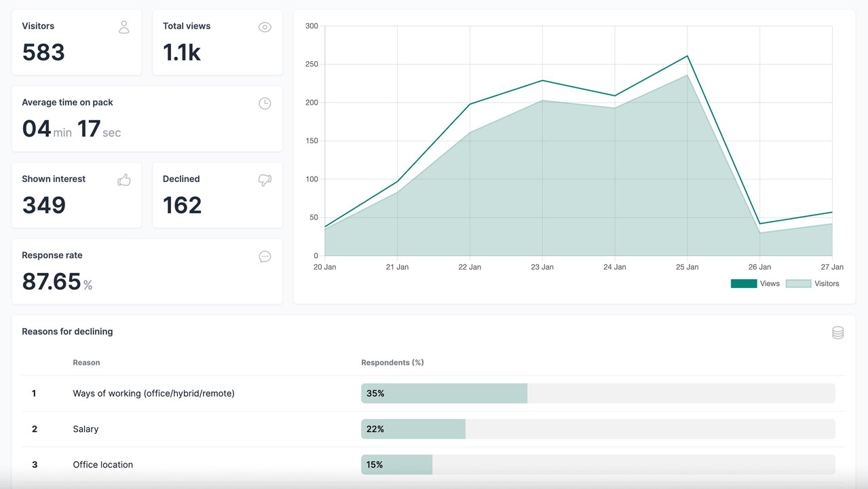Viewport: 868px width, 489px height.
Task: Click the Respondents (%) column header
Action: coord(392,363)
